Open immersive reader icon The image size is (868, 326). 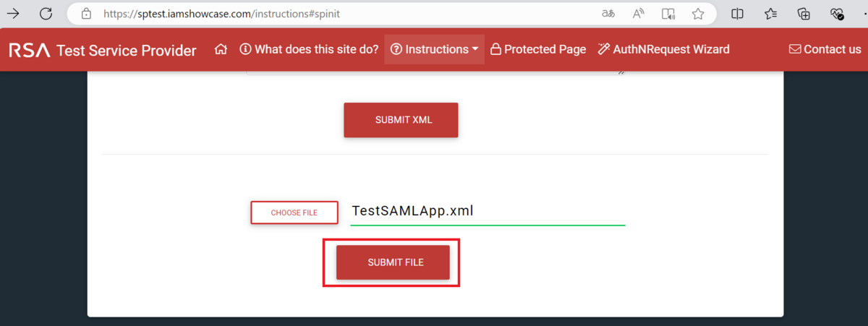point(668,13)
